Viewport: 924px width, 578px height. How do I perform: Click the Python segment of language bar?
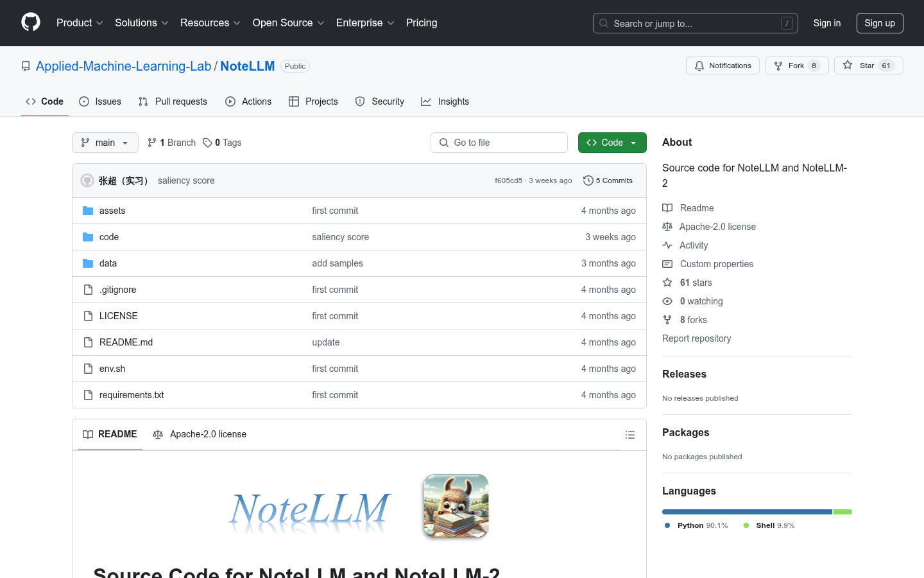pyautogui.click(x=747, y=512)
